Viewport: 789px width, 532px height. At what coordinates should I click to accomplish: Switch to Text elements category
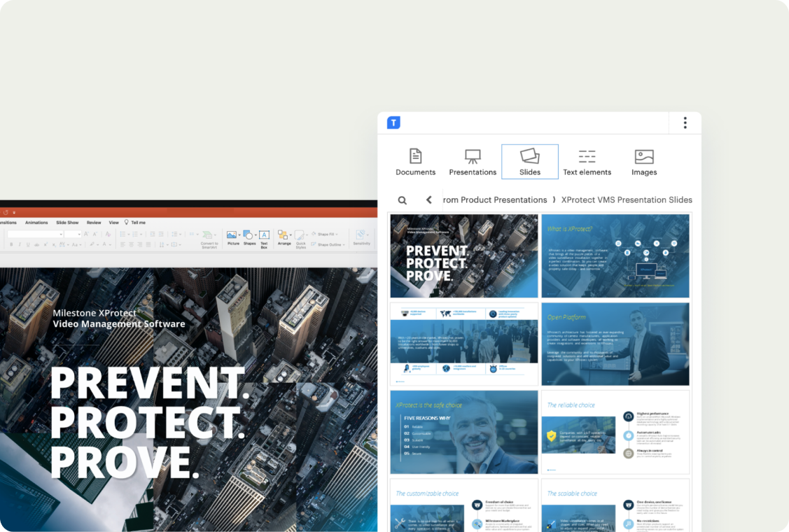pos(587,162)
